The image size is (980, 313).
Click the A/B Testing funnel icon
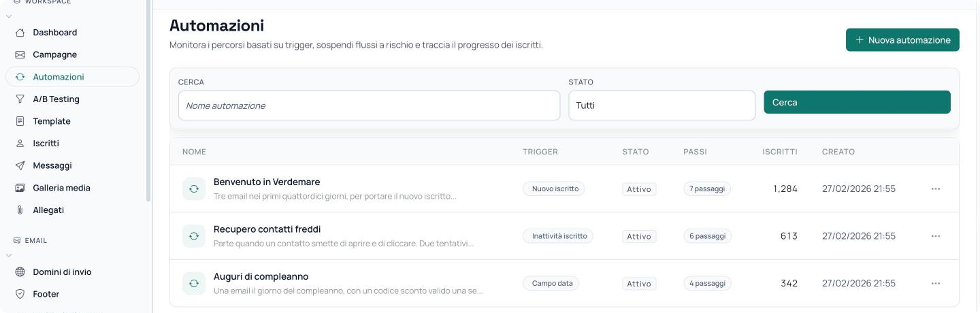point(20,99)
